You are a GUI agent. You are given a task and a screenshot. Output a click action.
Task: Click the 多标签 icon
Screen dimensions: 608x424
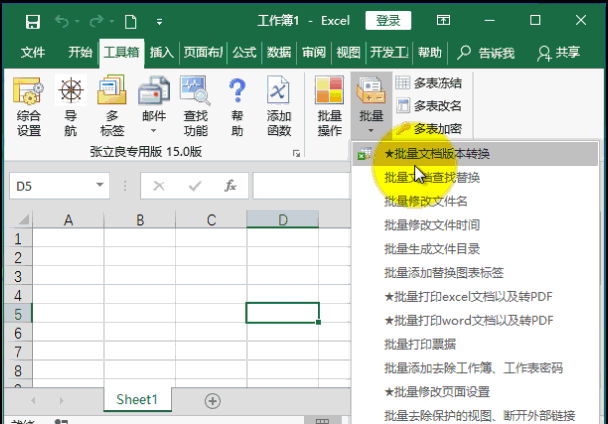(111, 106)
